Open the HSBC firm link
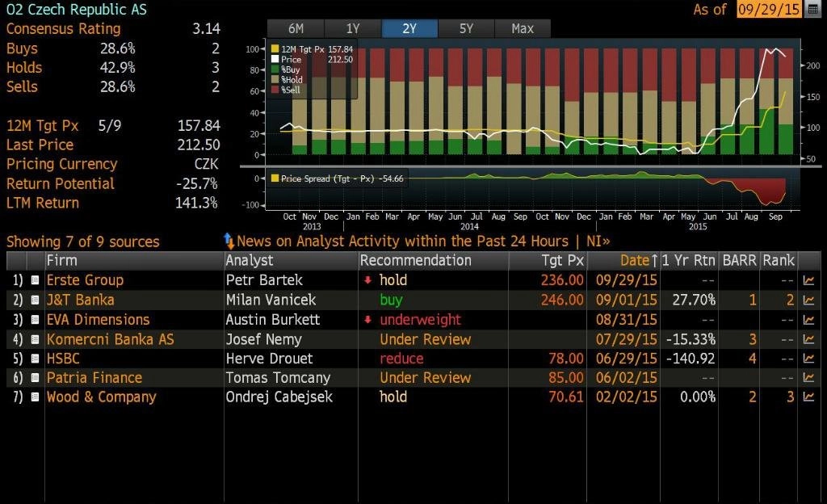 63,359
